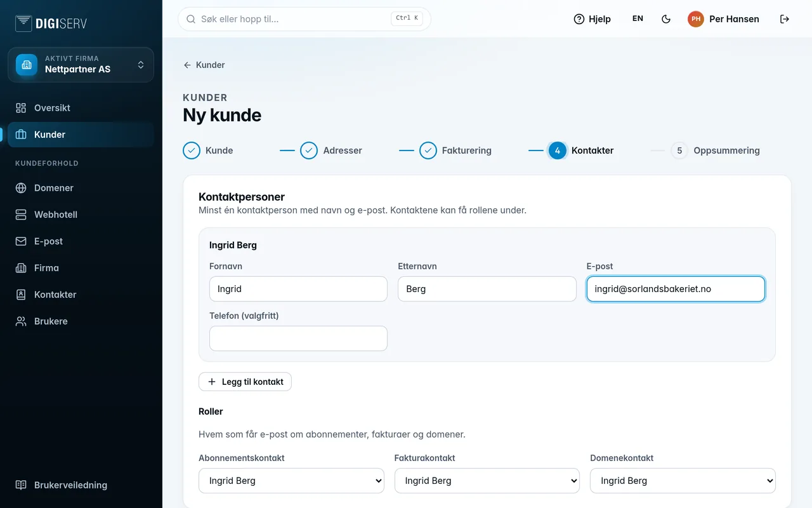
Task: Toggle dark mode moon icon
Action: click(666, 19)
